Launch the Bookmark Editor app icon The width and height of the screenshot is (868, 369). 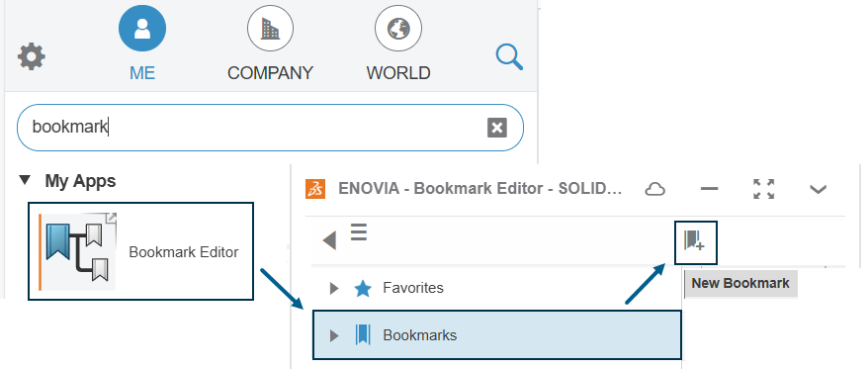[x=77, y=251]
